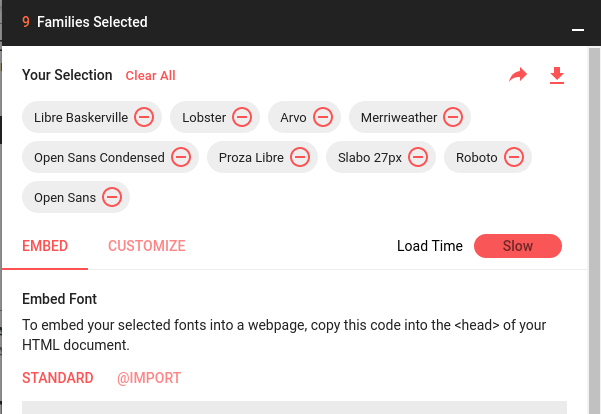The height and width of the screenshot is (414, 601).
Task: Remove Merriweather from selection
Action: click(x=453, y=117)
